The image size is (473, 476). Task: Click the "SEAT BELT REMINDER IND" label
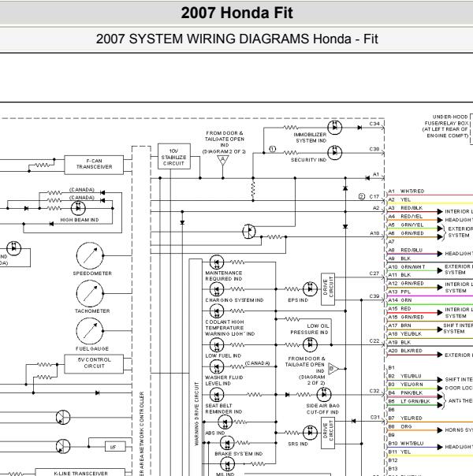point(223,408)
